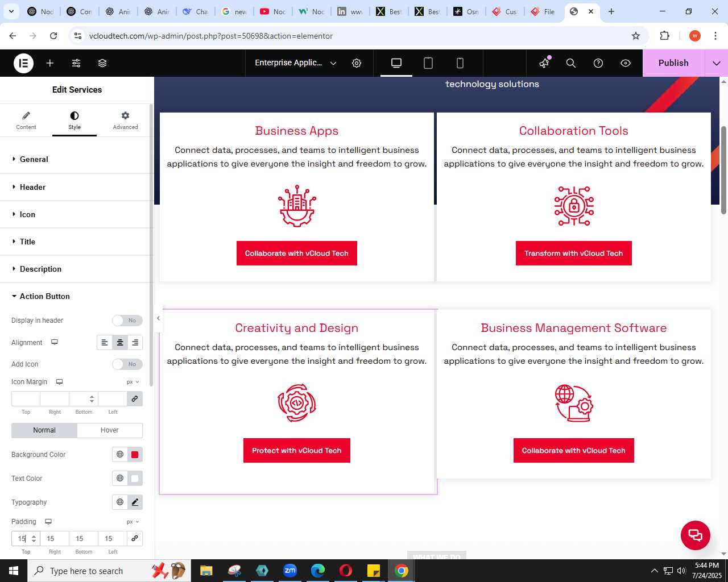This screenshot has height=582, width=728.
Task: Click Icon Margin responsive device icon
Action: [59, 382]
